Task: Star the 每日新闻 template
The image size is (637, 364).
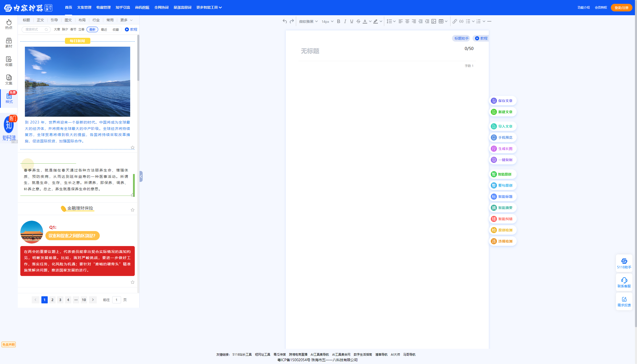Action: 132,147
